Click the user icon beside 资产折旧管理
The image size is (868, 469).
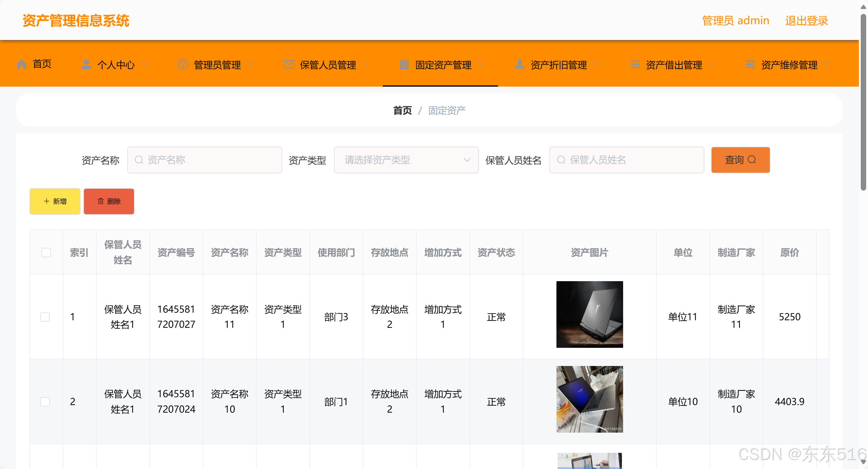519,64
